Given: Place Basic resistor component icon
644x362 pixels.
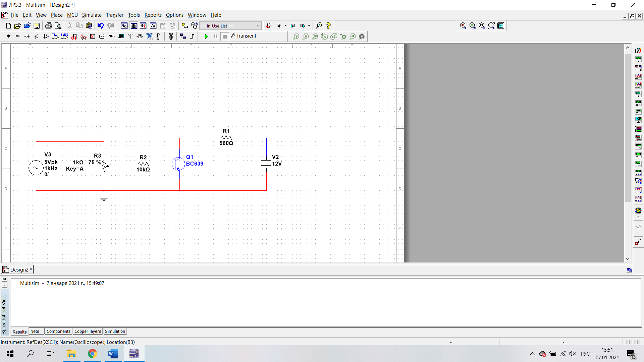Looking at the screenshot, I should tap(18, 36).
